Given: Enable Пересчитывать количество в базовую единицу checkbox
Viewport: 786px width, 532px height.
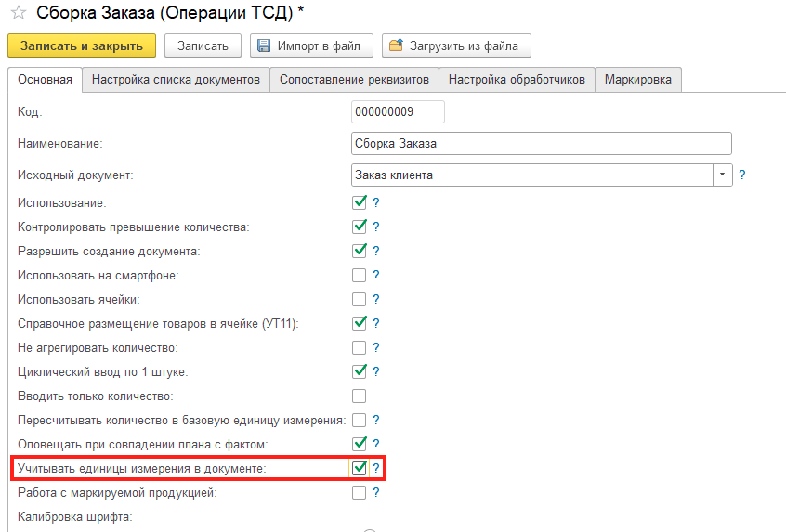Looking at the screenshot, I should 359,420.
